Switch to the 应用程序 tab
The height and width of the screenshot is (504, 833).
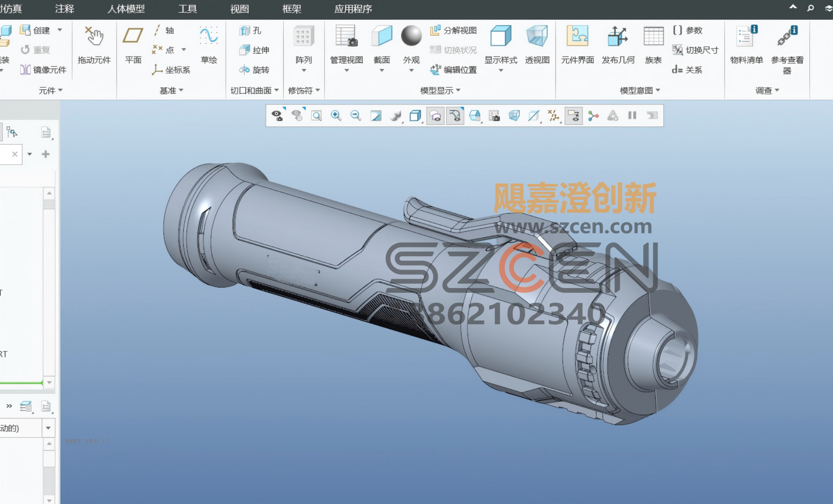pyautogui.click(x=353, y=9)
